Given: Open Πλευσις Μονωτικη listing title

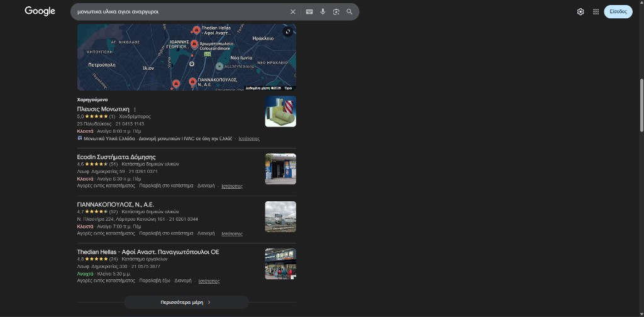Looking at the screenshot, I should coord(103,109).
